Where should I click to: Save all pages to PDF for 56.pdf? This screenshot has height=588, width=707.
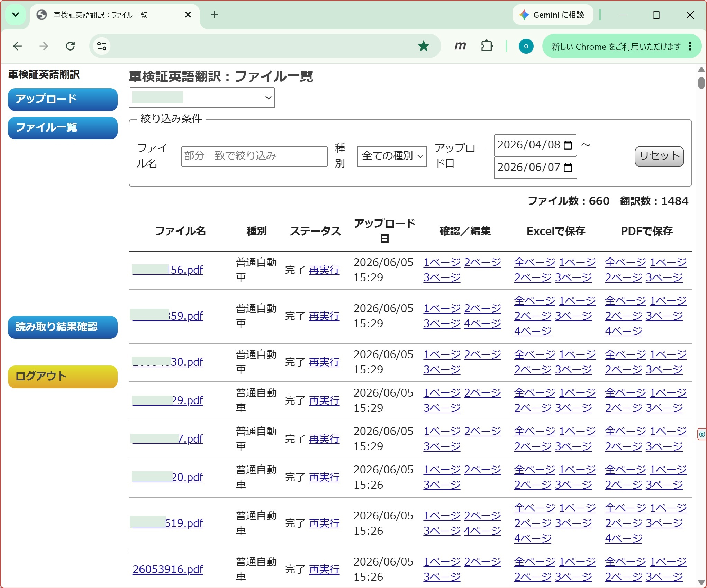coord(625,262)
